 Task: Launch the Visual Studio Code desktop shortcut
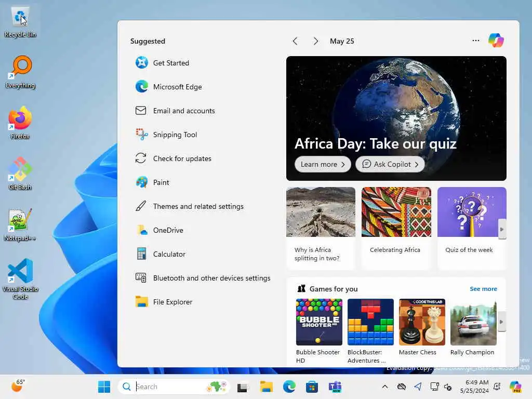pyautogui.click(x=20, y=279)
